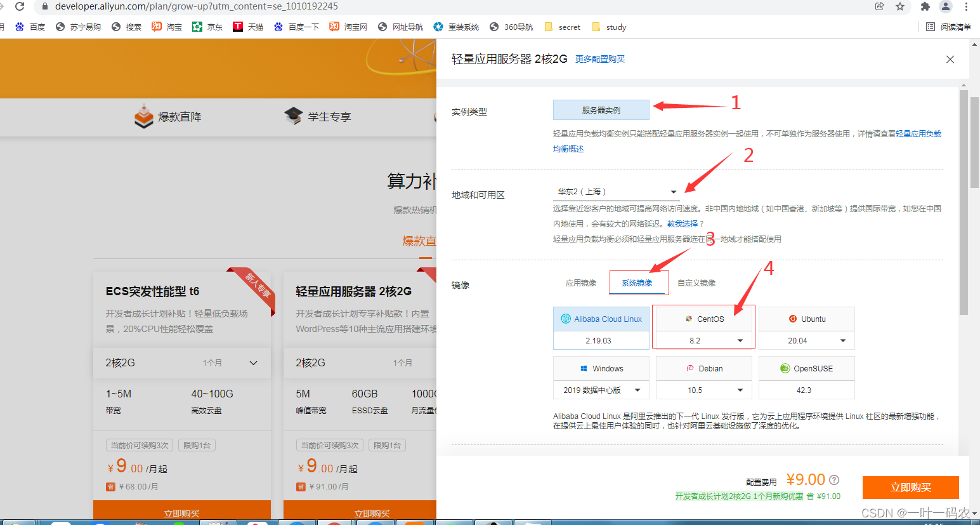Viewport: 980px width, 525px height.
Task: Click the 2.19.03 Alibaba Cloud Linux version
Action: pos(601,340)
